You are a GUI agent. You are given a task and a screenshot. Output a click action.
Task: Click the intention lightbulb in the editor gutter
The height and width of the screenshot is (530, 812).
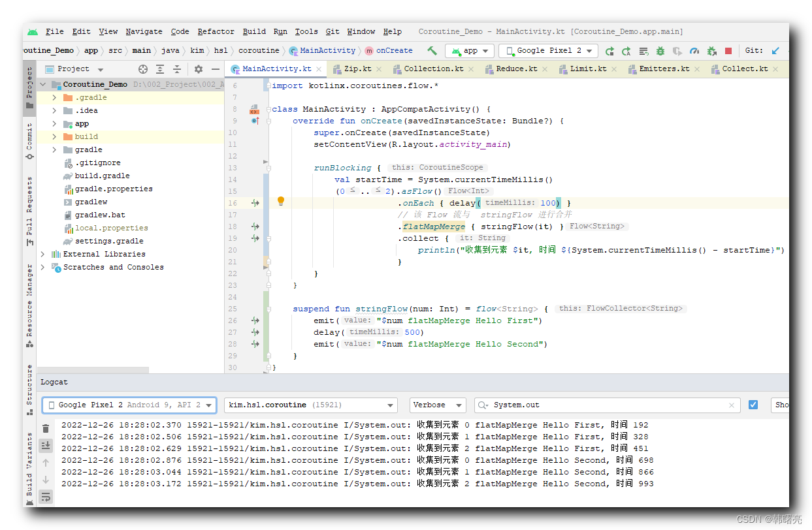(281, 201)
